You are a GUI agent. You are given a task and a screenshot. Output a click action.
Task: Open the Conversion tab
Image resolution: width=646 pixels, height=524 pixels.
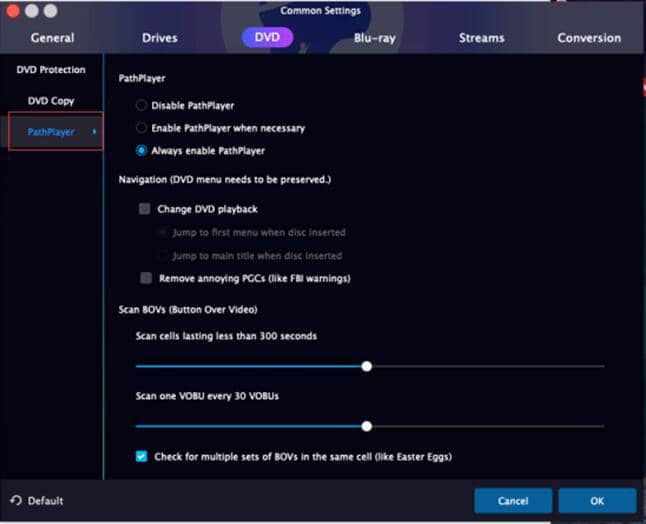point(589,38)
